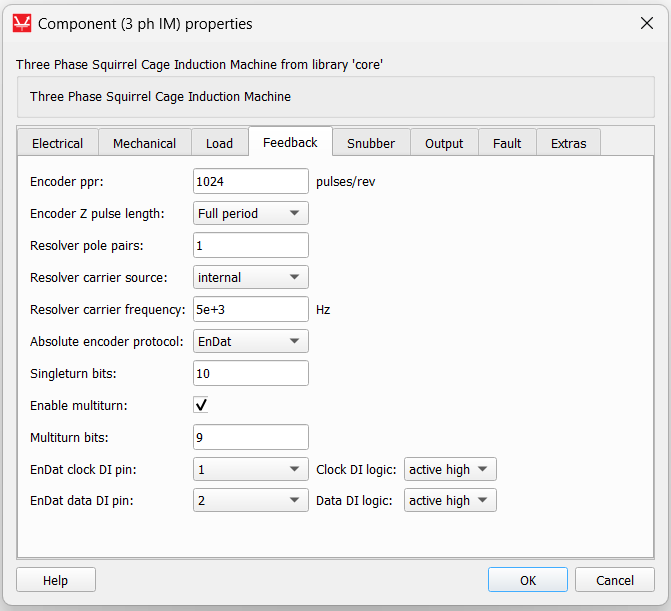Click the Cancel button
This screenshot has height=611, width=671.
pyautogui.click(x=615, y=580)
